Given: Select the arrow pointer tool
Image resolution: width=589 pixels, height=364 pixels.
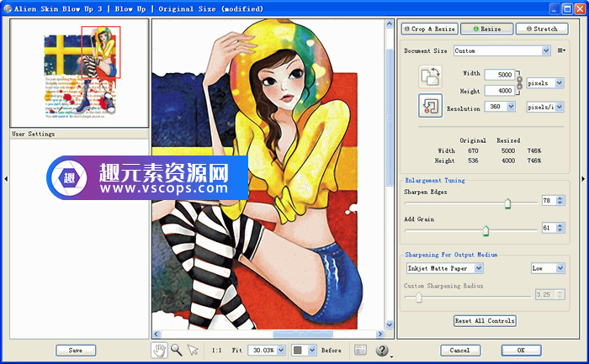Looking at the screenshot, I should pyautogui.click(x=193, y=350).
